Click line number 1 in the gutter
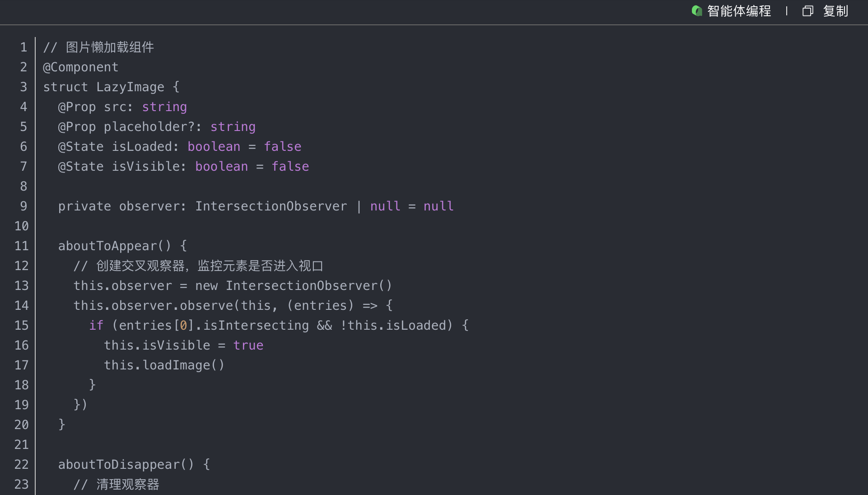Screen dimensions: 868x495 tap(23, 47)
